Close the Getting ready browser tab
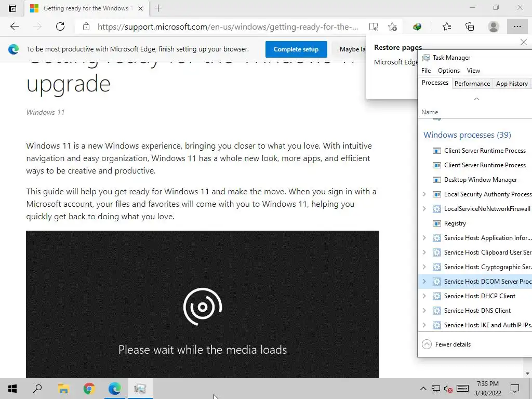Viewport: 532px width, 399px height. click(x=140, y=8)
